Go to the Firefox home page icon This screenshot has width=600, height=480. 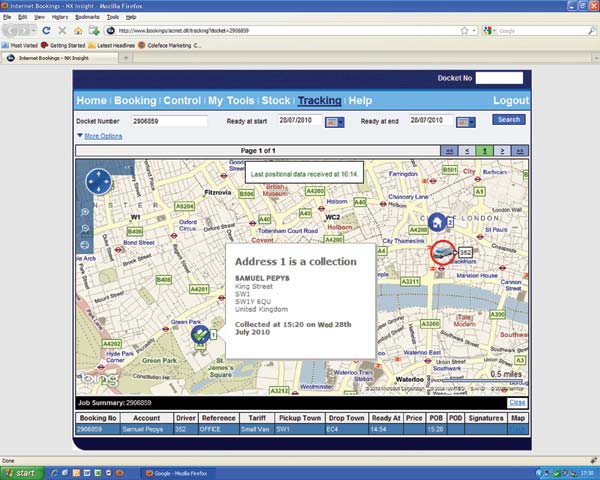point(78,31)
